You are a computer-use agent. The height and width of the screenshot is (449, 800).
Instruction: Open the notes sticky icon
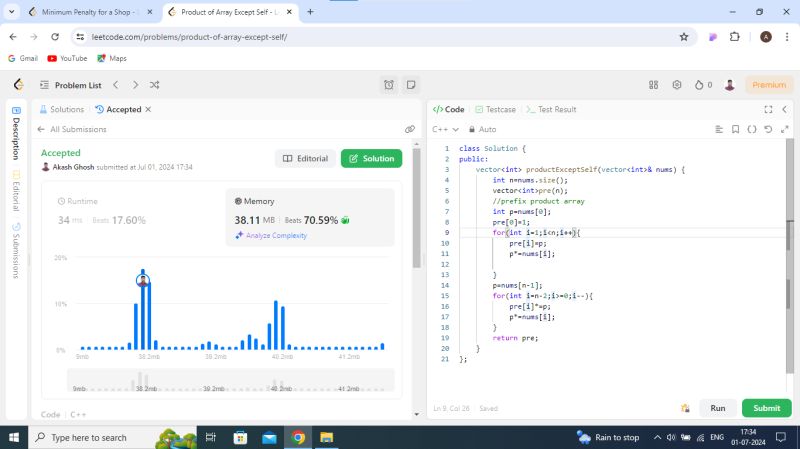[411, 85]
